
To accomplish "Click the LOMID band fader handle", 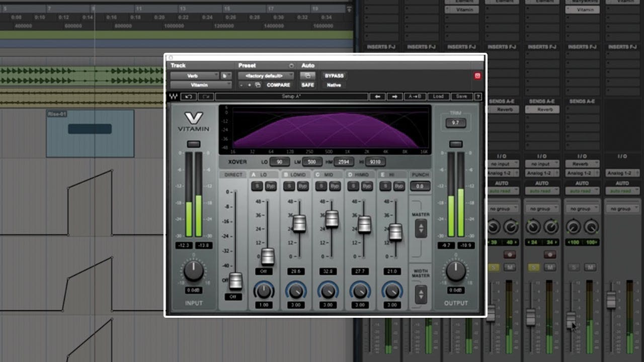I will (299, 223).
